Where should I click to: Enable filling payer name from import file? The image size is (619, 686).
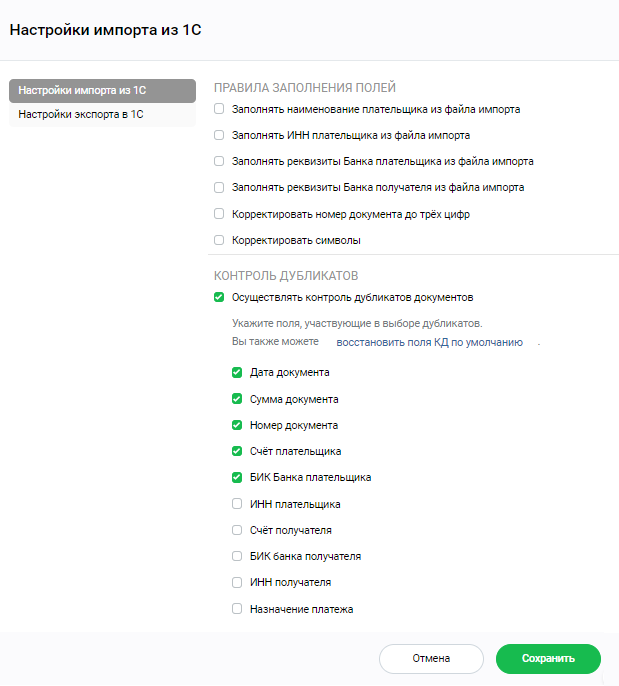pyautogui.click(x=219, y=109)
